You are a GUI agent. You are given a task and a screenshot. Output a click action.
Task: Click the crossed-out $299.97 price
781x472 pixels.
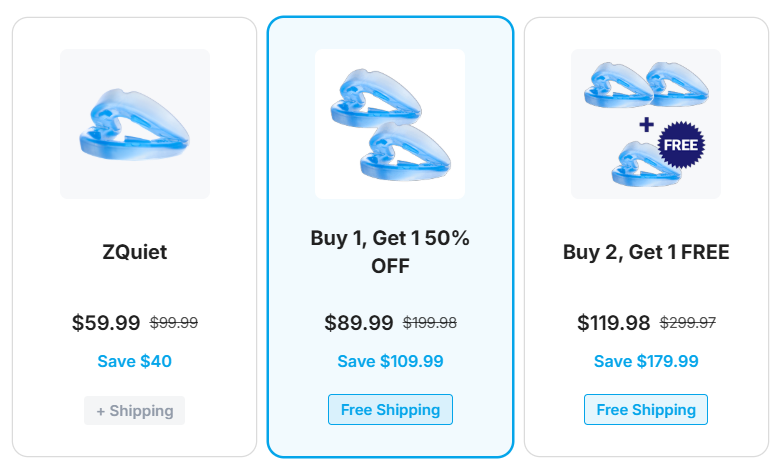click(687, 323)
